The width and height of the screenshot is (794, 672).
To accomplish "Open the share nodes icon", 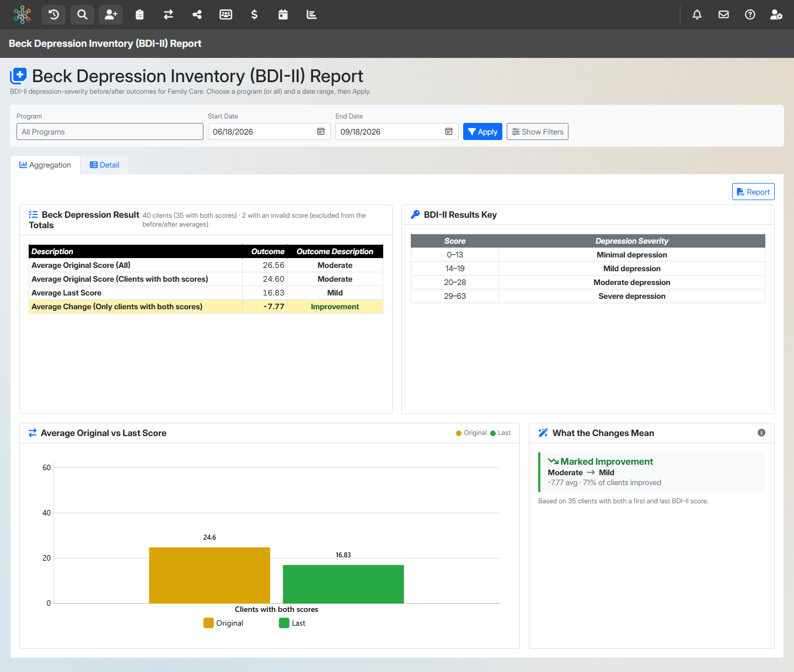I will click(x=197, y=15).
